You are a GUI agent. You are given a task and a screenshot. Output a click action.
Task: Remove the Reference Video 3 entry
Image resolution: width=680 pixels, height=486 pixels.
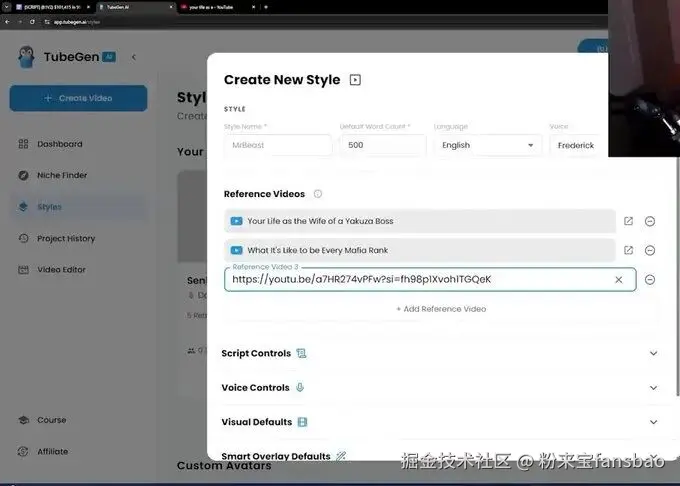click(650, 280)
